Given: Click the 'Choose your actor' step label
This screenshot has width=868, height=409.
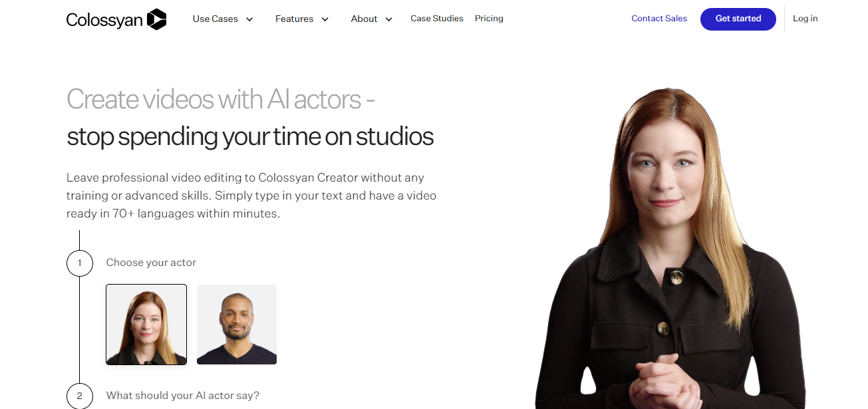Looking at the screenshot, I should point(151,263).
